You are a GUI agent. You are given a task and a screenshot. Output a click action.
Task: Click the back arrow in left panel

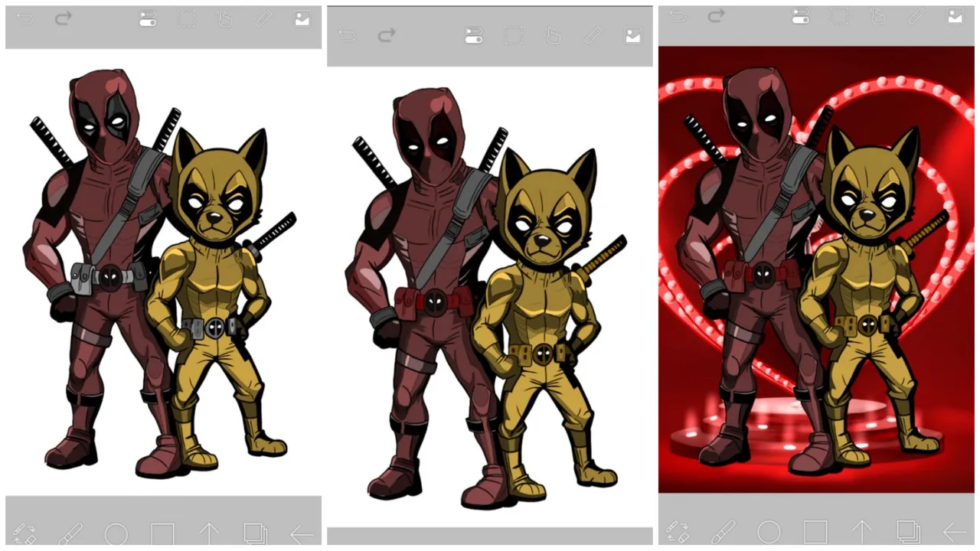click(x=302, y=534)
